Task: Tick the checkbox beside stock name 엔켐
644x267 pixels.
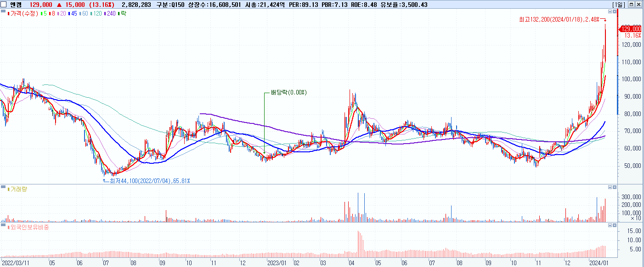Action: point(4,4)
